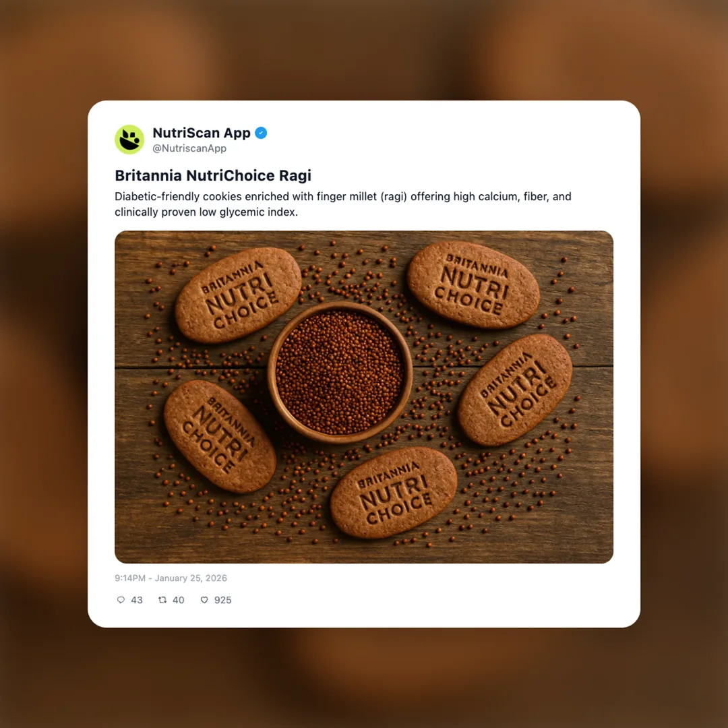Click the bottom-left NutriChoice cookie
The height and width of the screenshot is (728, 728).
point(220,436)
